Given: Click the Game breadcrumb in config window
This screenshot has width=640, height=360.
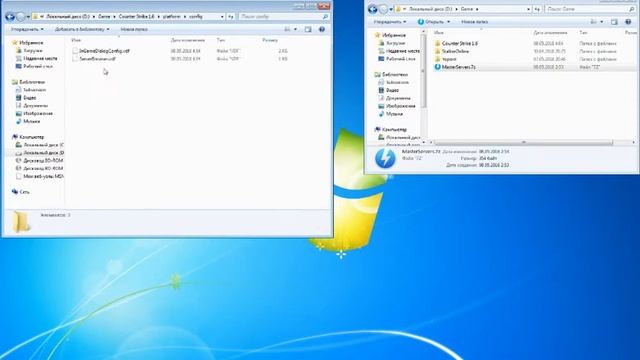Looking at the screenshot, I should [104, 17].
